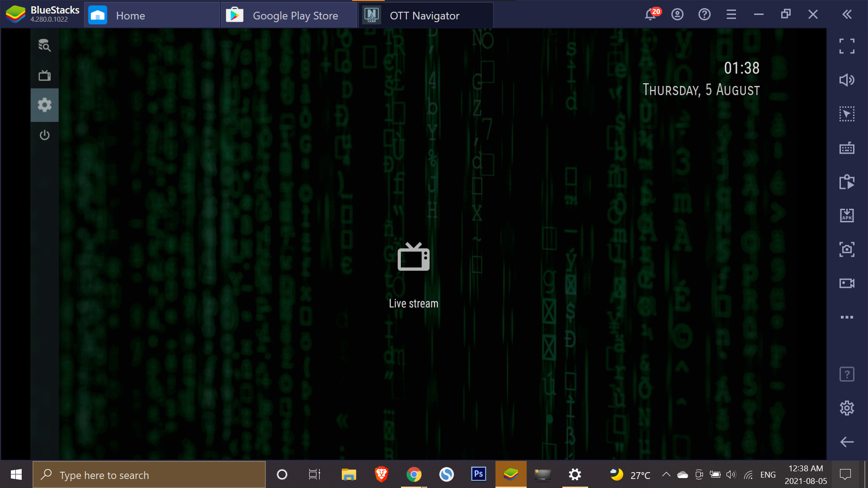Toggle BlueStacks fullscreen mode

pos(847,46)
